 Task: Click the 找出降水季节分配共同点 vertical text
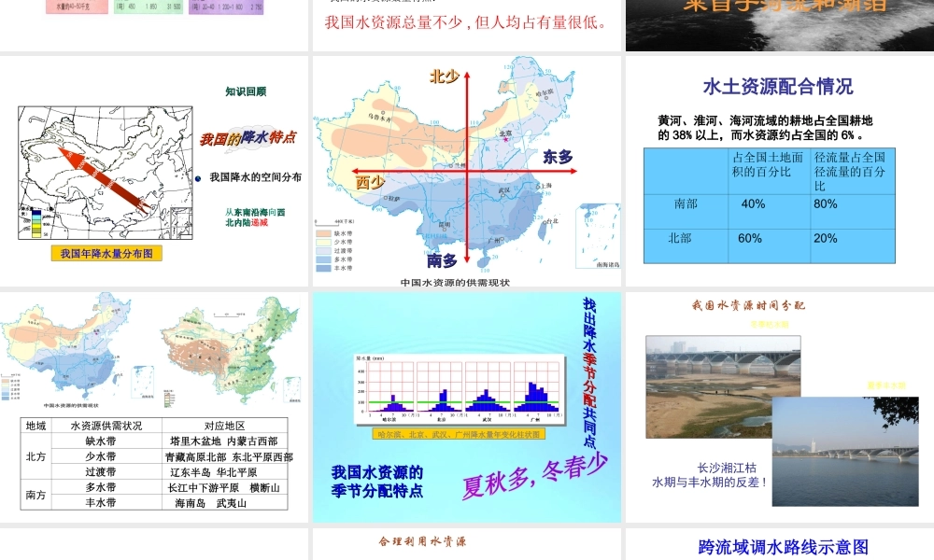point(588,372)
